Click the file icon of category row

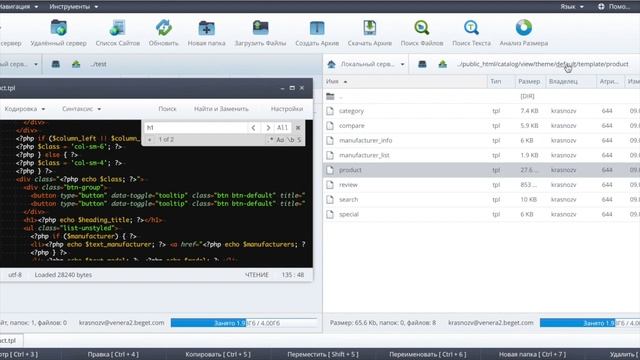tap(330, 111)
